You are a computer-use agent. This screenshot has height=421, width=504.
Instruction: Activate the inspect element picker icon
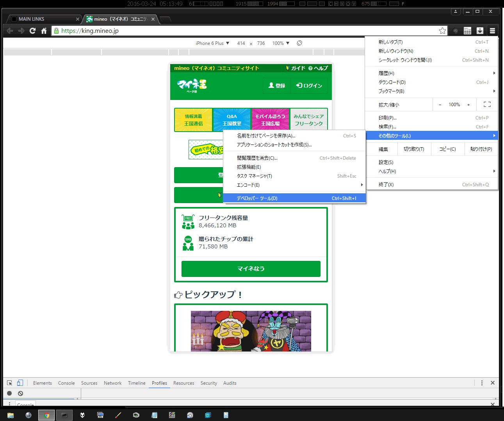click(10, 383)
